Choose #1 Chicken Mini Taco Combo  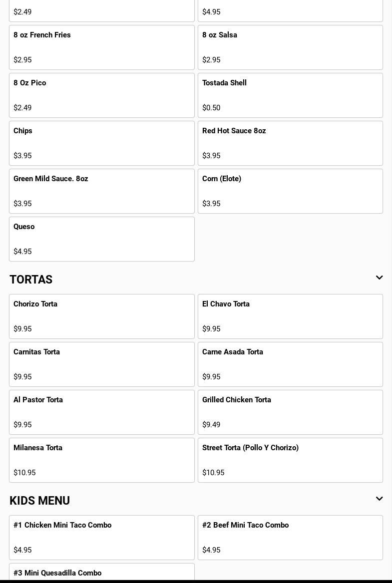(x=101, y=538)
